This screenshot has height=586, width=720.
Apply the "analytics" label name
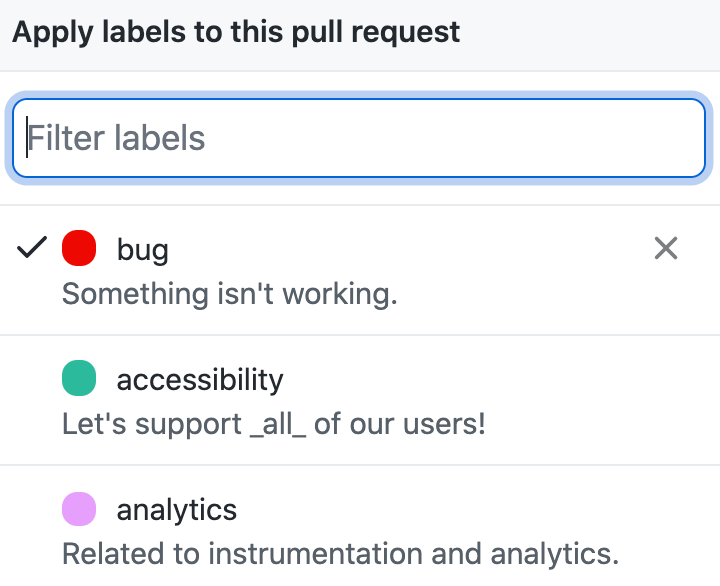click(177, 510)
